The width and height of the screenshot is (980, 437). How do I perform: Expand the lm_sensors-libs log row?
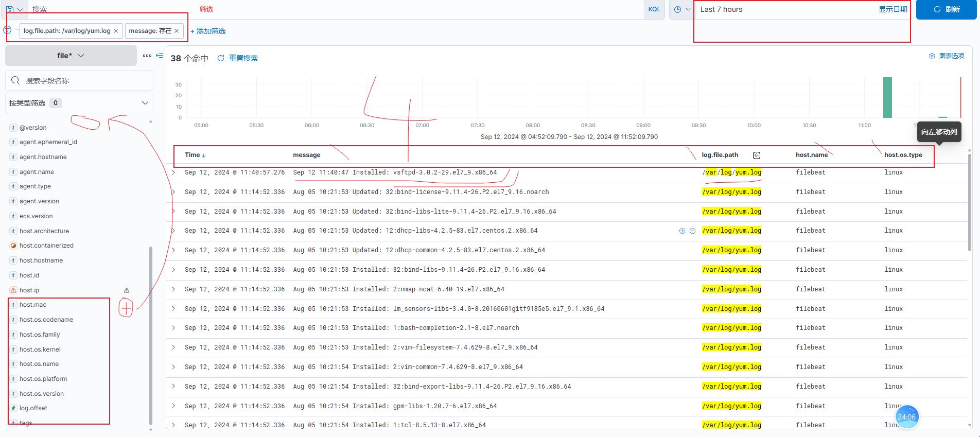(173, 309)
